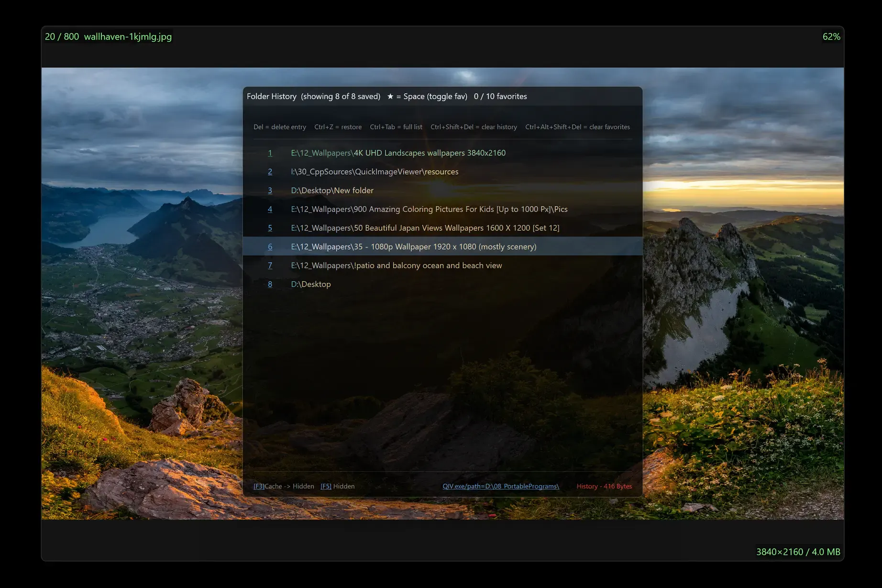Click Ctrl+Alt+Shift+Del = clear favorites hint
This screenshot has height=588, width=882.
coord(577,127)
